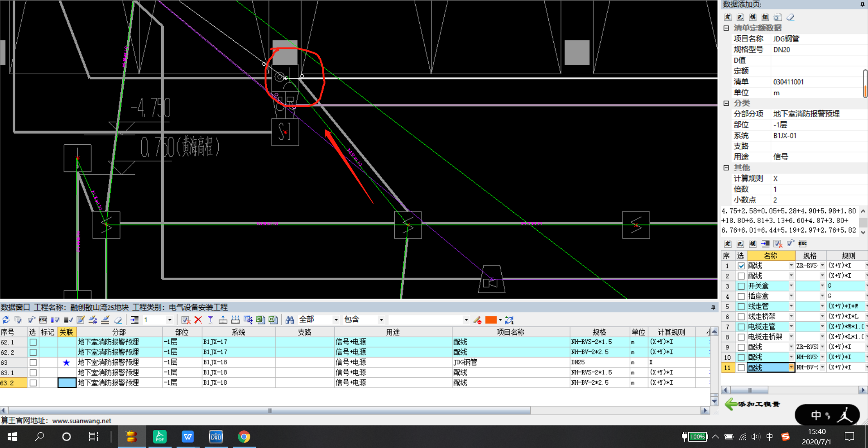This screenshot has width=868, height=448.
Task: Click the 计算规则 column header
Action: point(671,332)
